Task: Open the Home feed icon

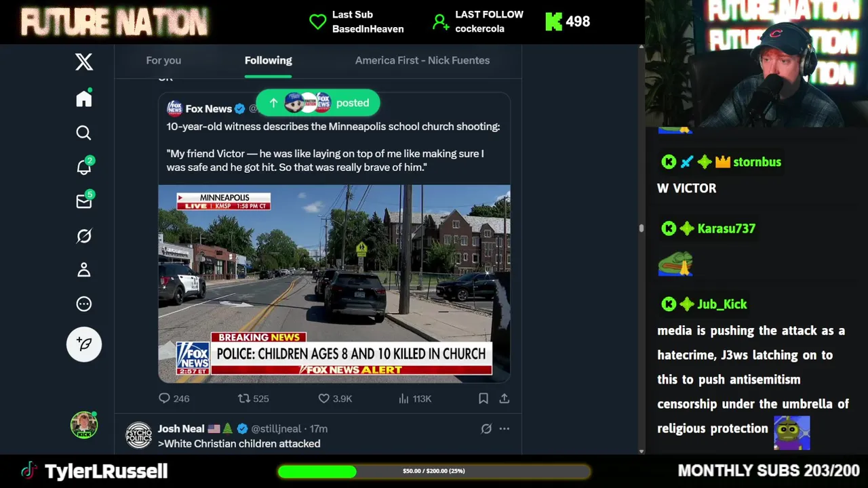Action: 84,98
